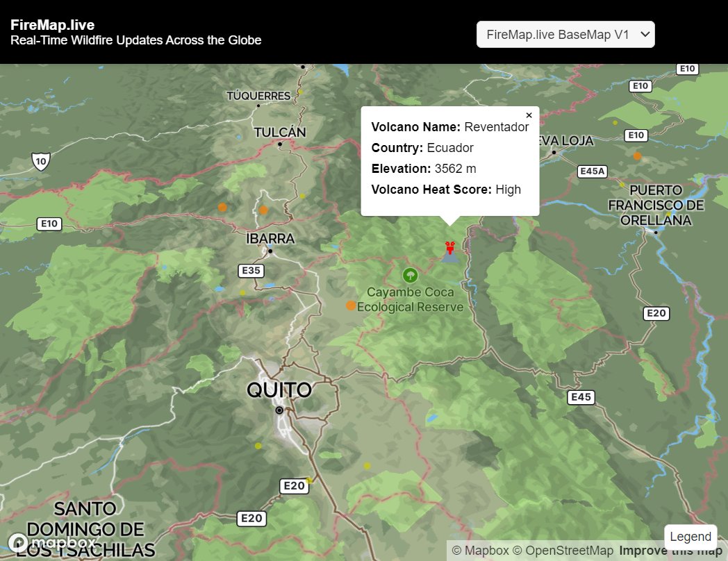Click the Reventador volcano marker icon
Image resolution: width=728 pixels, height=561 pixels.
pos(449,253)
